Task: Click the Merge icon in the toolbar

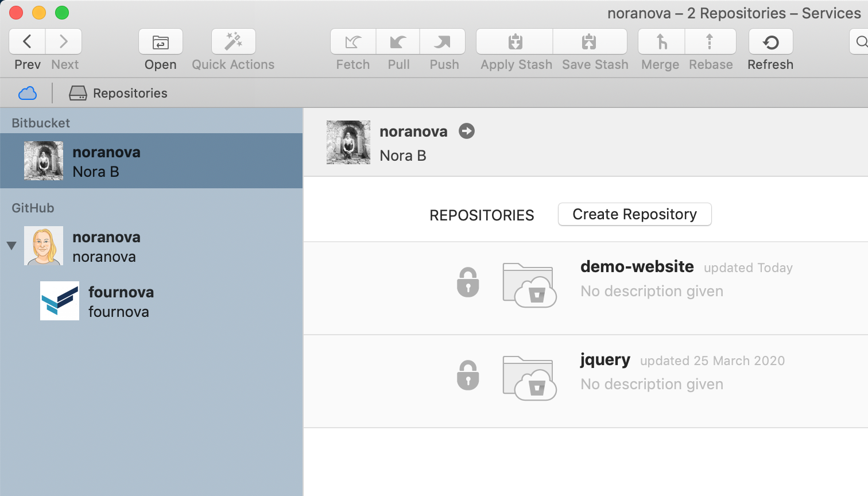Action: pyautogui.click(x=660, y=41)
